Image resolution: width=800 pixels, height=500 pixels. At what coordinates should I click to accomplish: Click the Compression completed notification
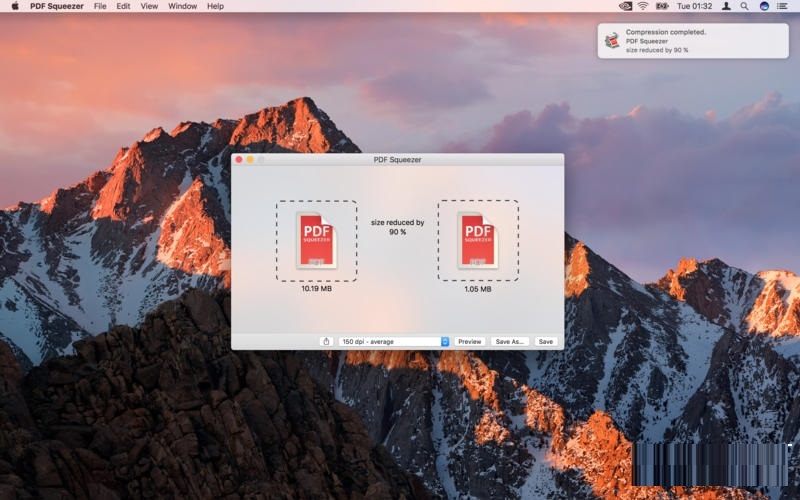click(693, 41)
